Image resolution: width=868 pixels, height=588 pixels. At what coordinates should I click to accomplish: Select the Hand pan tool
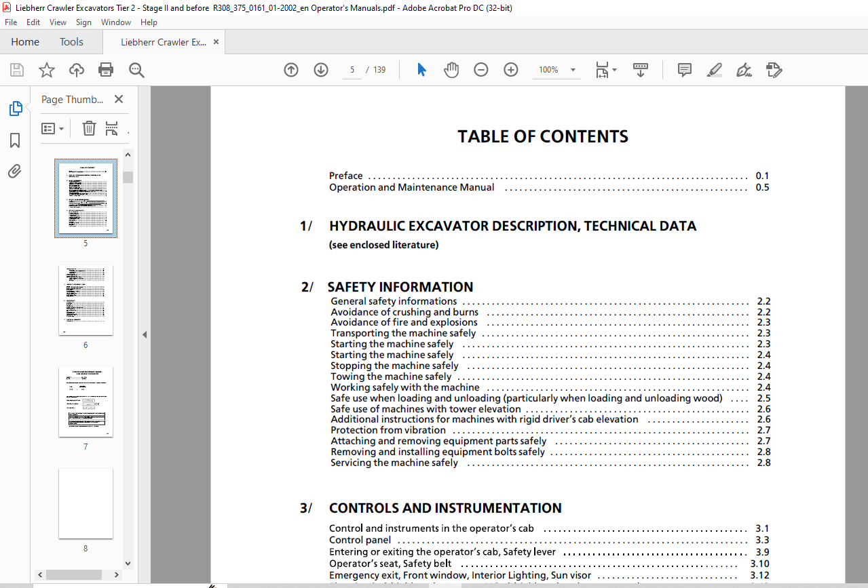point(451,70)
